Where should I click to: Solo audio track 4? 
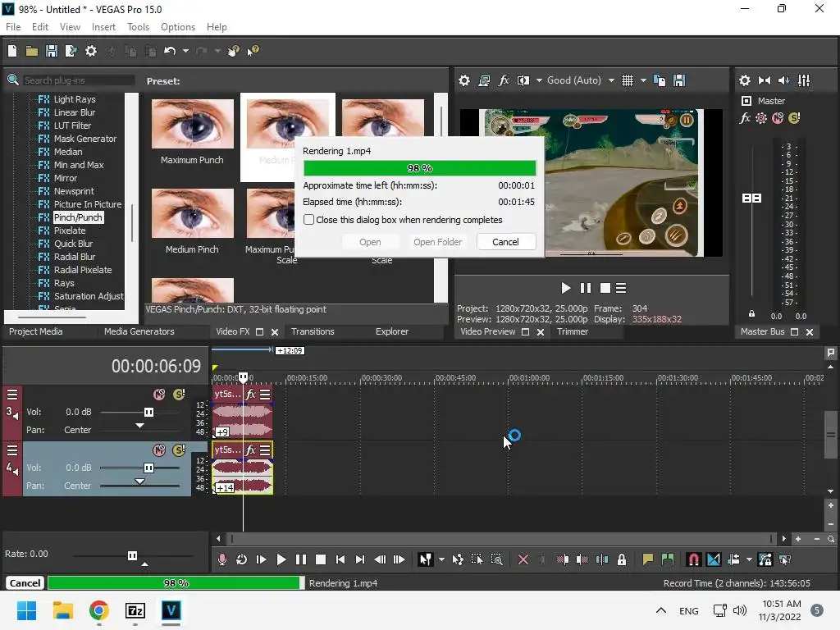179,450
